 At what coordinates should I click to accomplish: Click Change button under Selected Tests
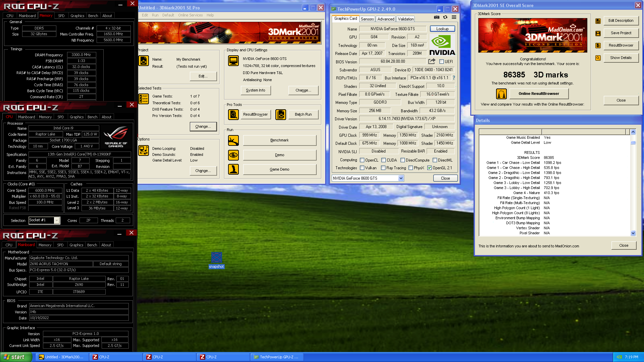pyautogui.click(x=203, y=127)
